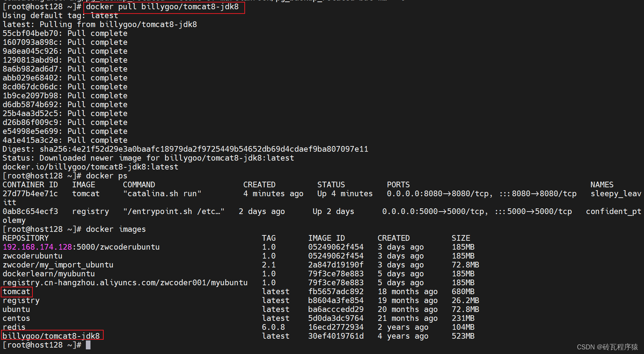Click container ID 0ab8c654ecf3
The height and width of the screenshot is (354, 644).
tap(30, 212)
